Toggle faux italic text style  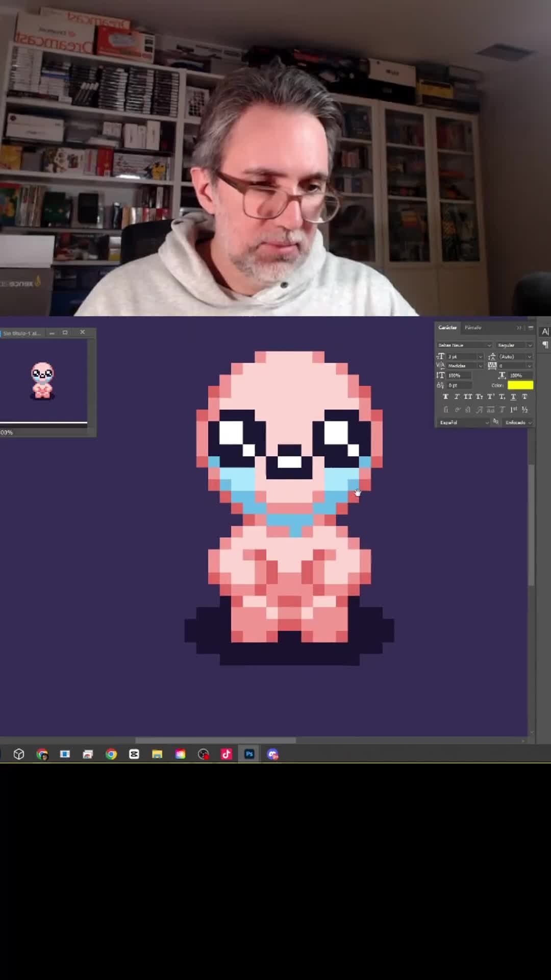pos(457,397)
